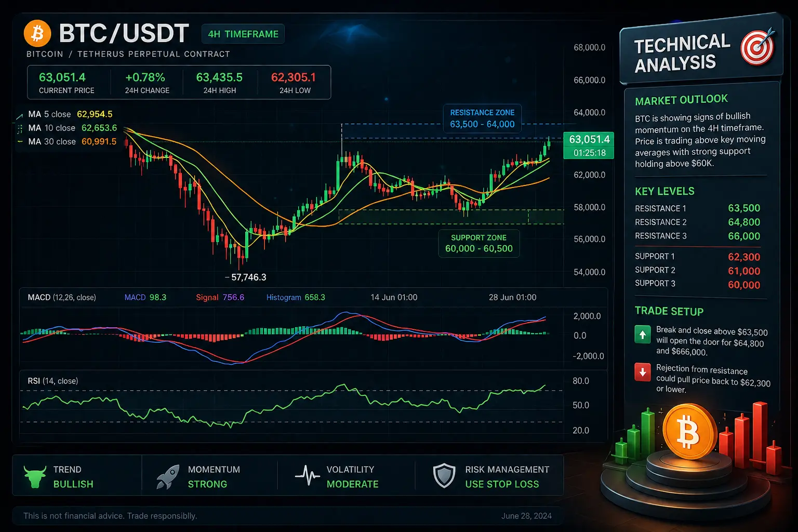Select the 4H TIMEFRAME badge

tap(243, 34)
